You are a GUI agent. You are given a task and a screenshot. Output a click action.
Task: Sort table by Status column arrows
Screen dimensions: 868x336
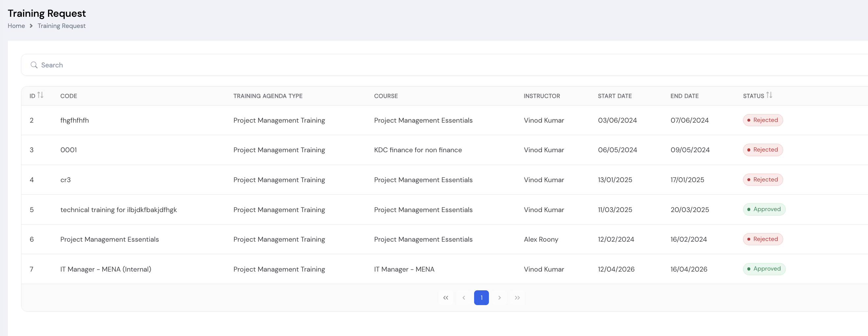(x=769, y=95)
